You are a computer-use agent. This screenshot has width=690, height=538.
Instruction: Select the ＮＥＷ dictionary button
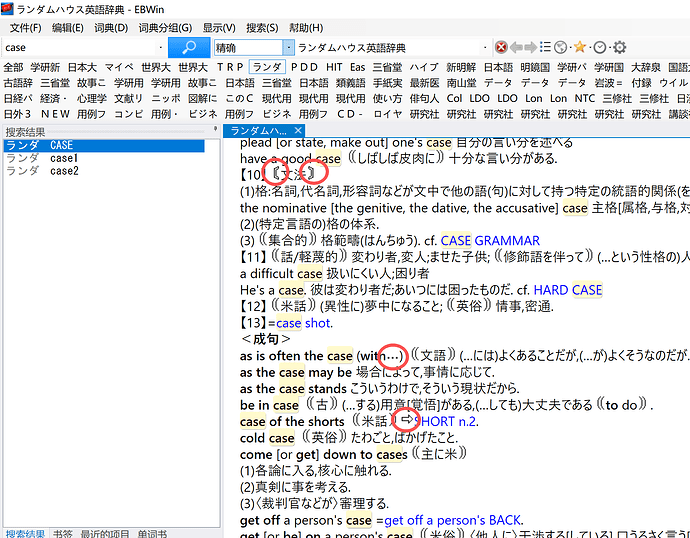[55, 114]
